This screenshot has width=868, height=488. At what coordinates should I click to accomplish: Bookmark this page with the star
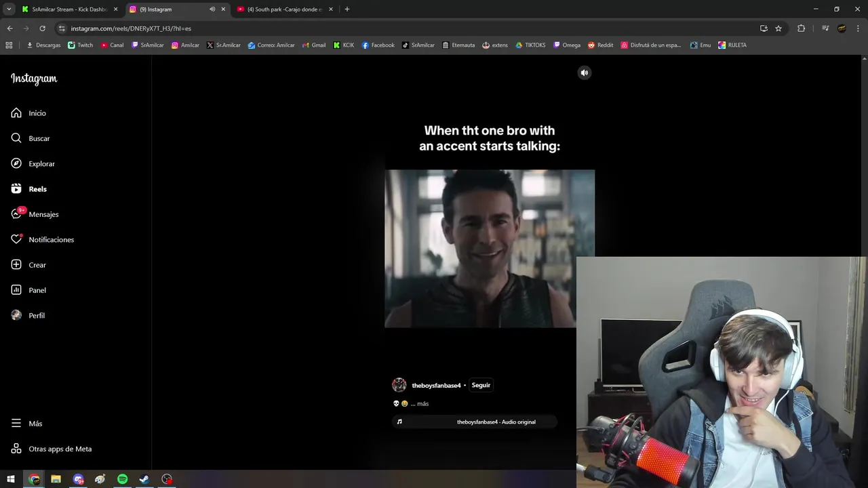tap(778, 28)
